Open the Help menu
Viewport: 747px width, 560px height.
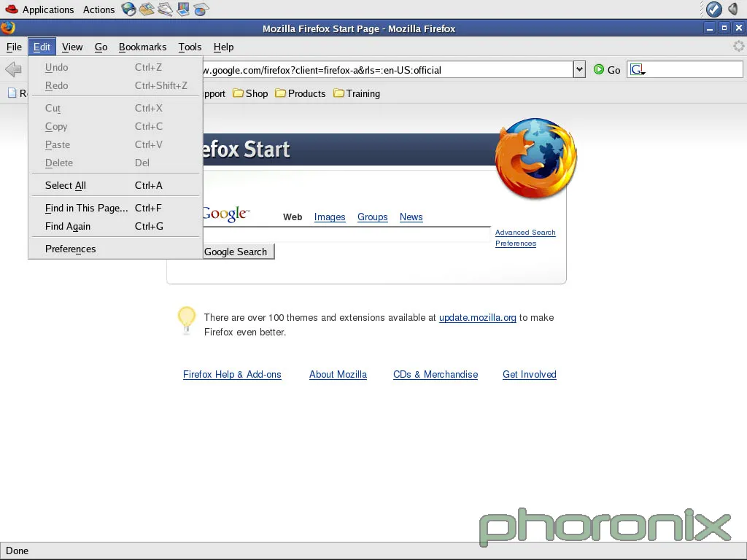coord(223,47)
